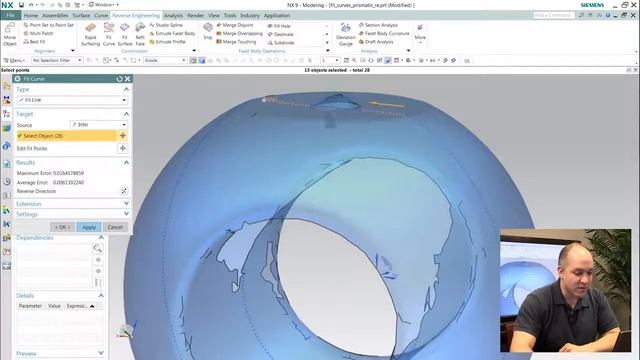Launch the Fit Surface tool
Viewport: 640px width, 360px height.
(125, 34)
